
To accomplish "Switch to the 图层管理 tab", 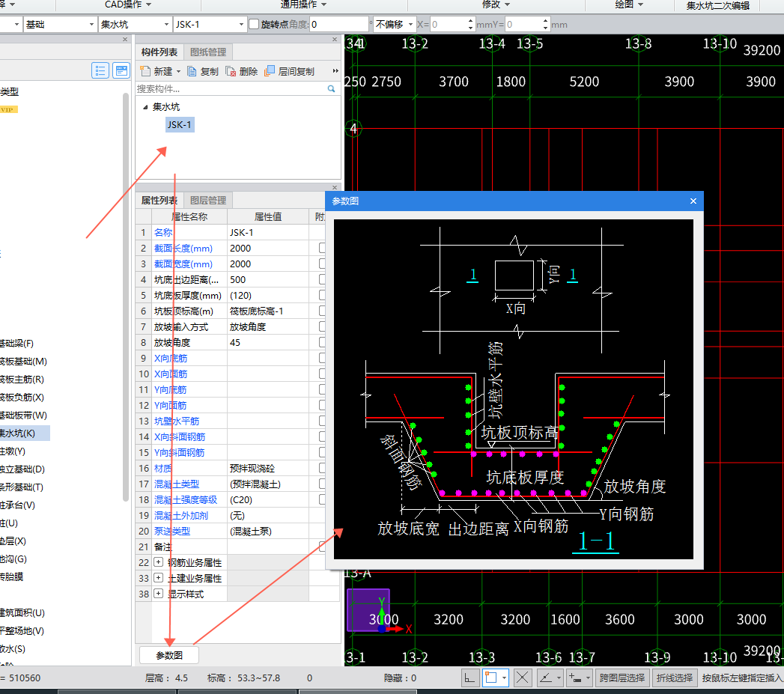I will point(208,200).
